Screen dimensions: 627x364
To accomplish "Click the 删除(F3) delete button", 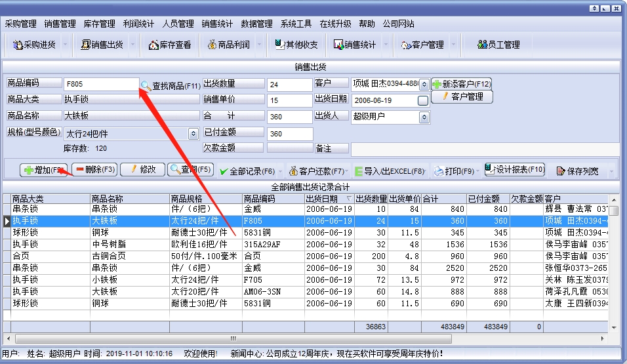I will point(94,170).
